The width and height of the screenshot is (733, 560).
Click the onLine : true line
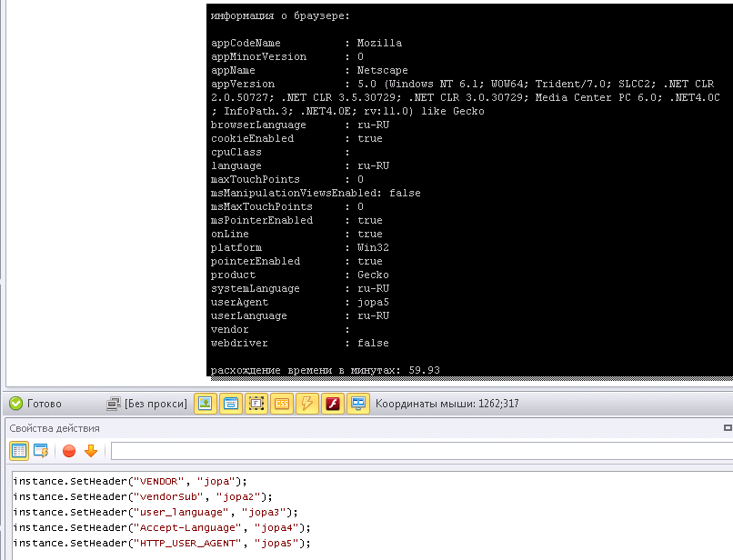(296, 234)
